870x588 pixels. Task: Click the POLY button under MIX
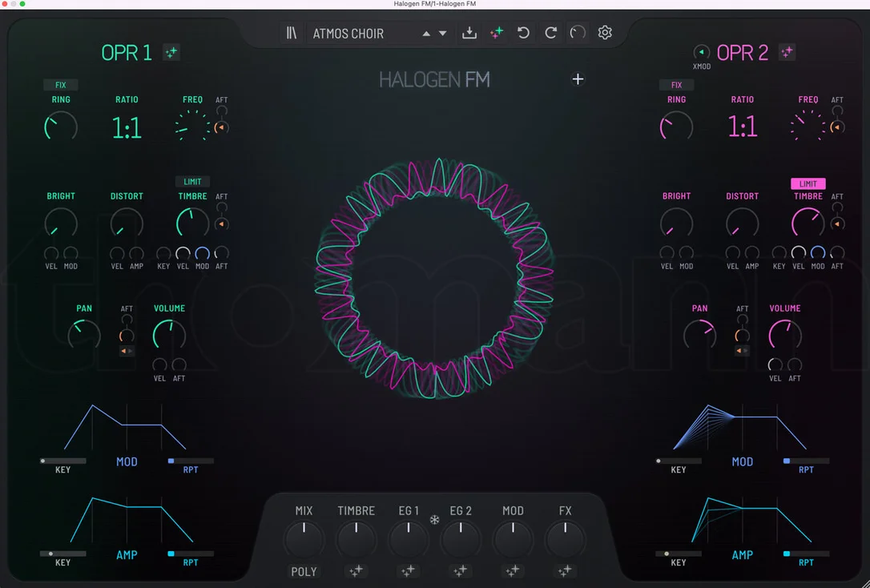point(304,571)
